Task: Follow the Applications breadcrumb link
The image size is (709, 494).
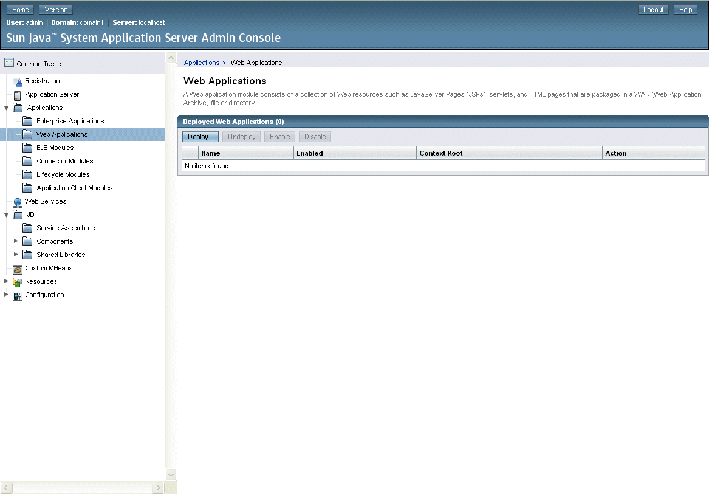Action: [x=202, y=62]
